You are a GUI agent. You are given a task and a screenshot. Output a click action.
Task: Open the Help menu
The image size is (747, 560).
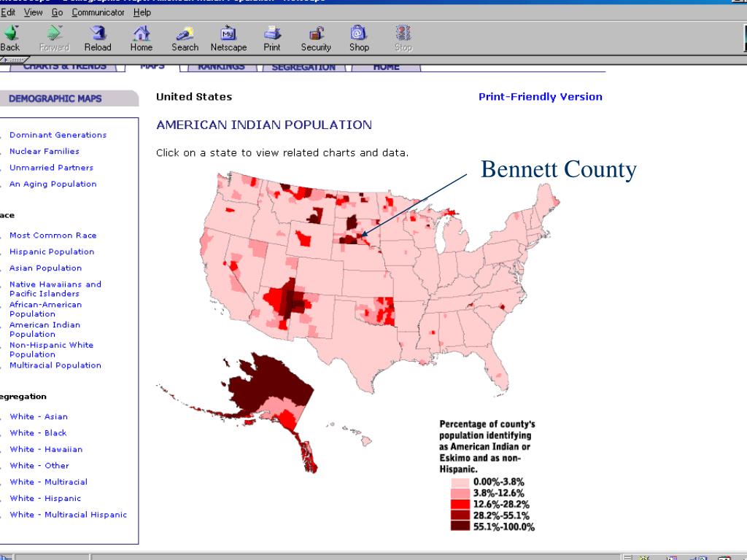[142, 12]
